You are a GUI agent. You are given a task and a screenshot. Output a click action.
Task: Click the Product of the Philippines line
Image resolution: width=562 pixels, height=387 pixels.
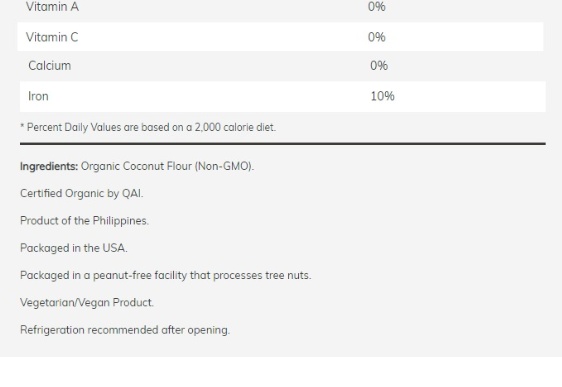click(x=84, y=221)
